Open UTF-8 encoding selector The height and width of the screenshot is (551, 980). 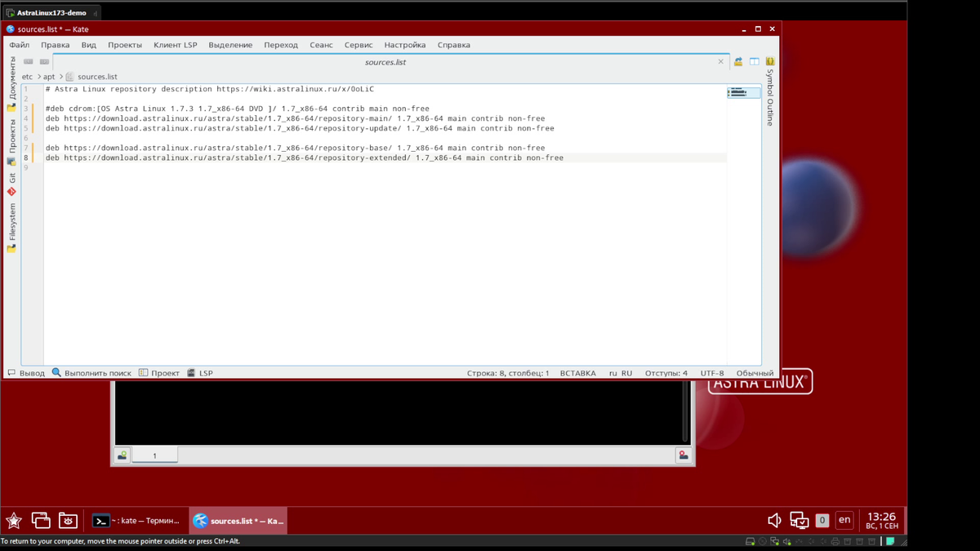(712, 373)
